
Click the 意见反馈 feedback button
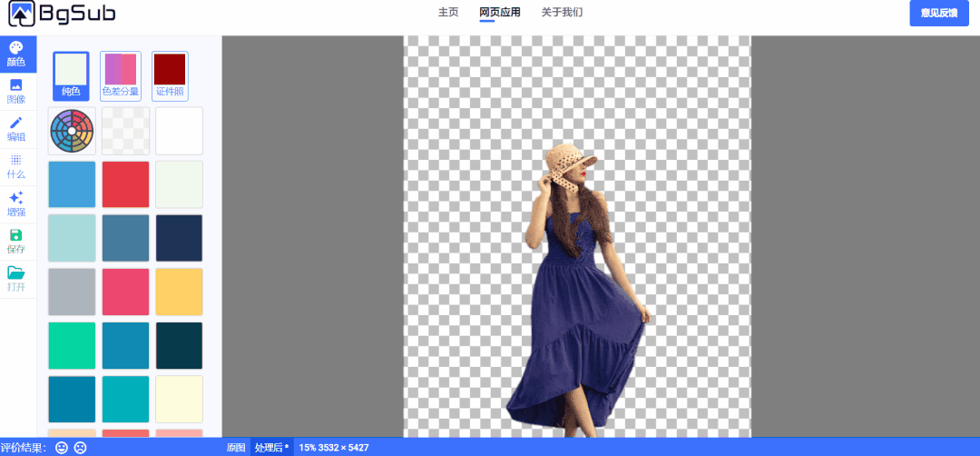(939, 13)
